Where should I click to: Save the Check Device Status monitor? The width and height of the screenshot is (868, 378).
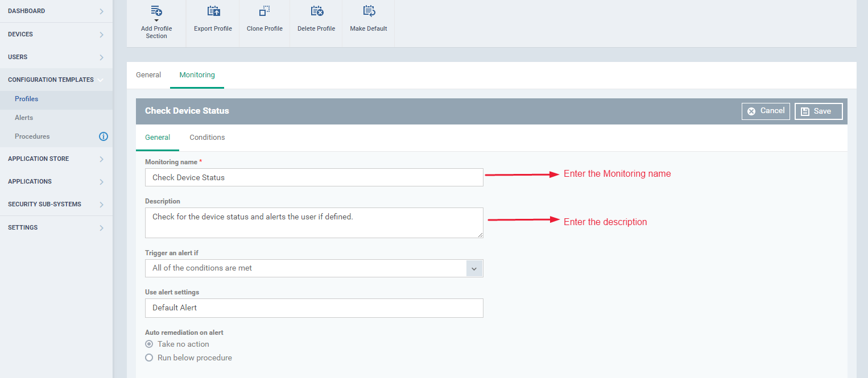819,111
